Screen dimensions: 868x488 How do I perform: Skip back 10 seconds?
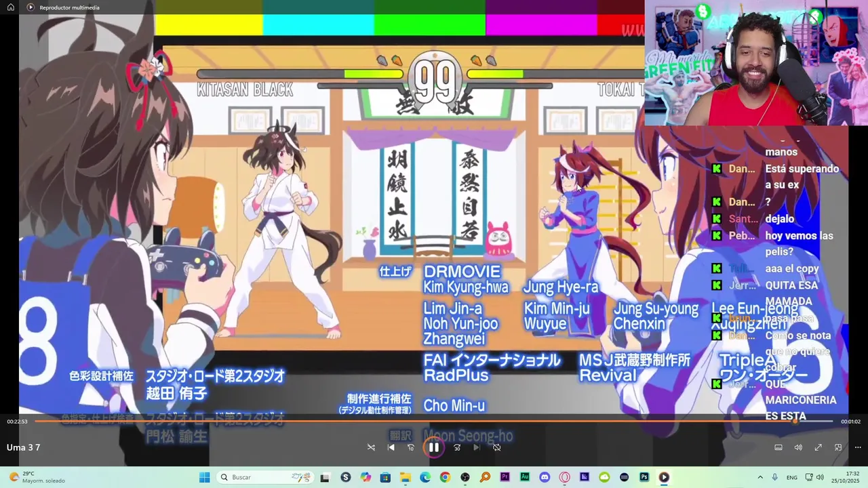point(410,447)
